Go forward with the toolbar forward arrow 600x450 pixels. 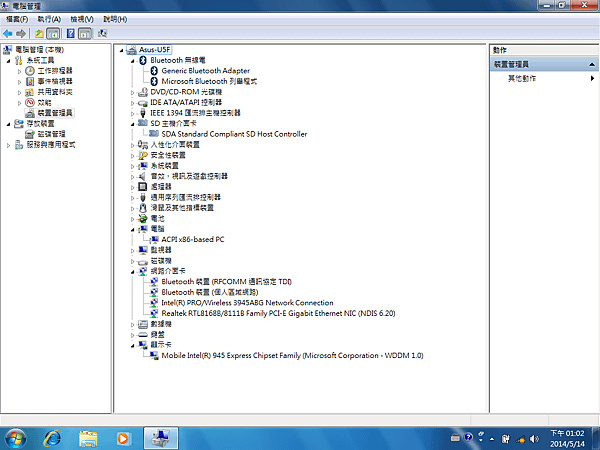[21, 34]
